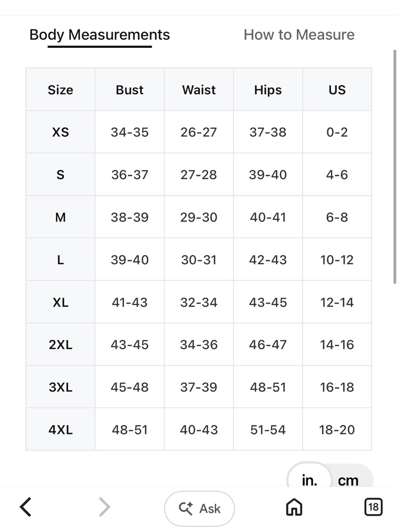Click the Size column header
The height and width of the screenshot is (532, 399).
click(x=61, y=90)
